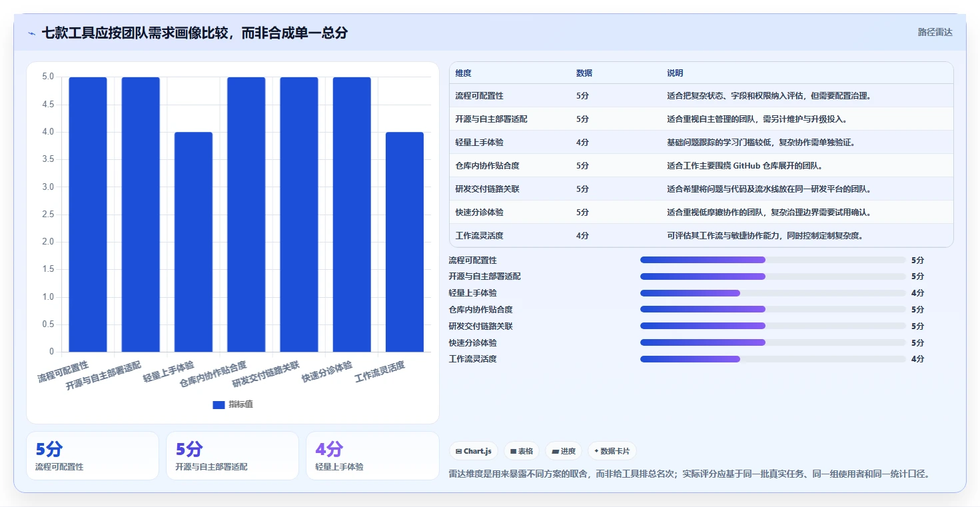Screen dimensions: 980x507
Task: Click description starting 适合重视低摩擦协作
Action: 769,213
